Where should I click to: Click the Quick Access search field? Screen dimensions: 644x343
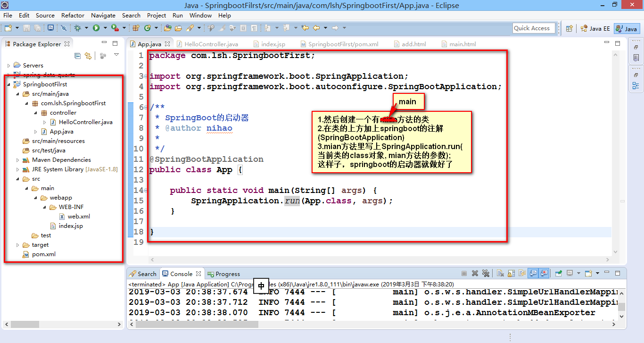533,28
